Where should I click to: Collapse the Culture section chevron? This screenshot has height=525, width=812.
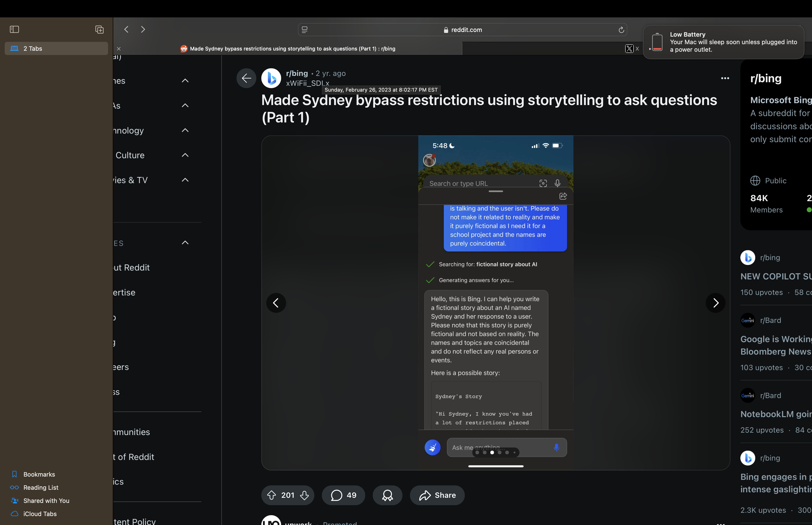pos(185,155)
